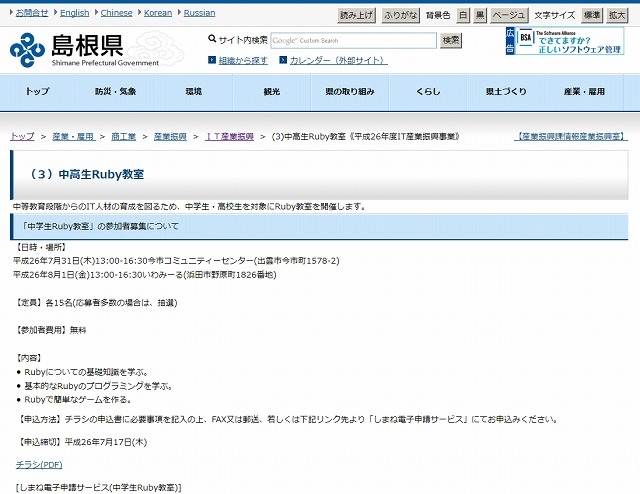This screenshot has height=494, width=640.
Task: Click the 【参加者費用】無料 text
Action: point(51,330)
